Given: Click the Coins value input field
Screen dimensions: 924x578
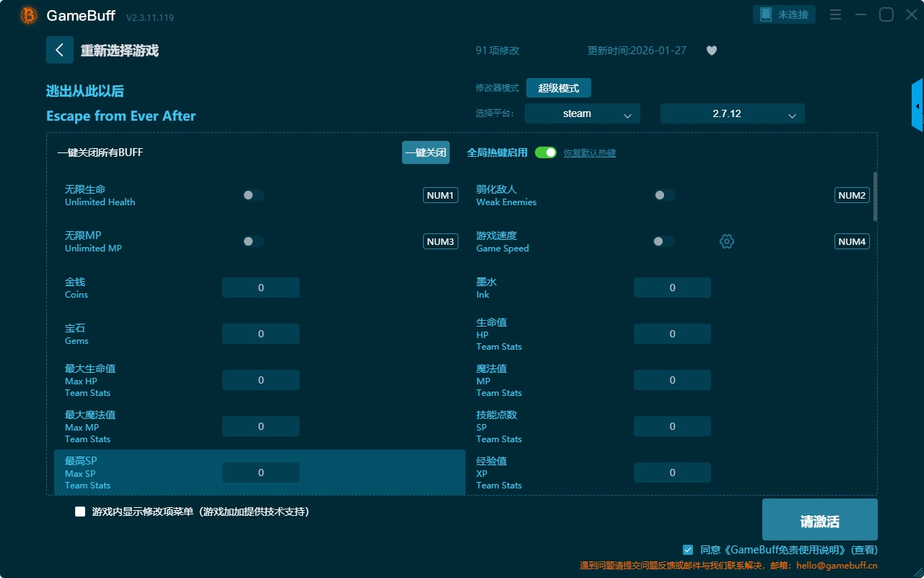Looking at the screenshot, I should click(261, 288).
